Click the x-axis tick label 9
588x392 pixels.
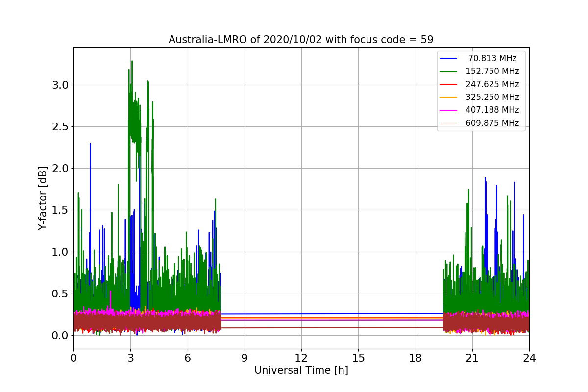coord(245,358)
